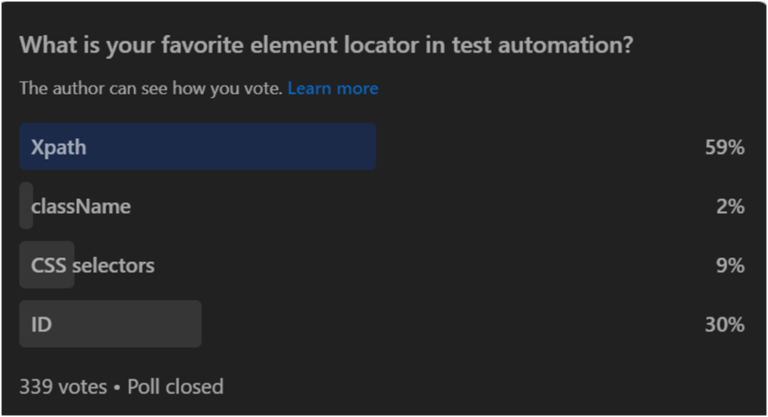Choose the CSS selectors option text

(x=93, y=265)
